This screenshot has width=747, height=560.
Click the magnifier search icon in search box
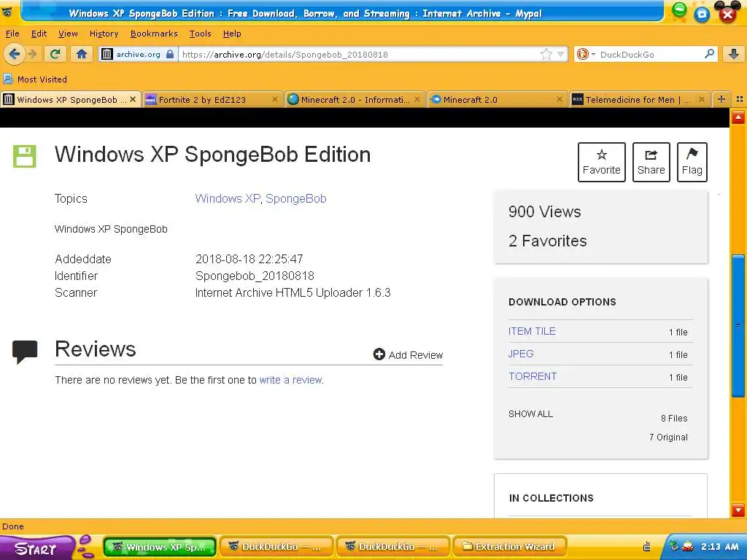(x=709, y=54)
